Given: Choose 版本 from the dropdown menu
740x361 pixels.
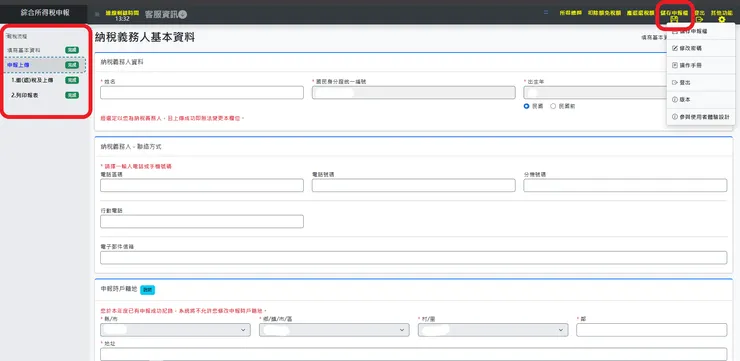Looking at the screenshot, I should coord(700,100).
